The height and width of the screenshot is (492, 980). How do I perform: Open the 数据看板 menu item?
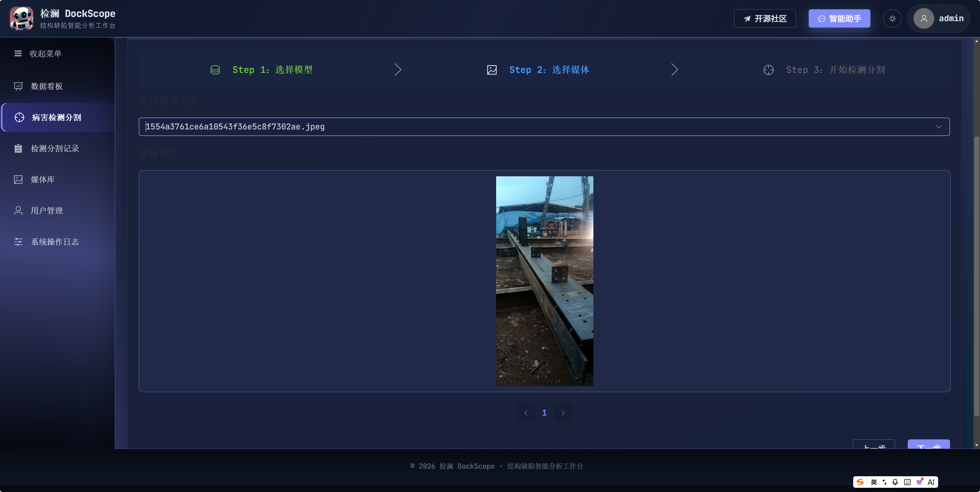point(58,86)
